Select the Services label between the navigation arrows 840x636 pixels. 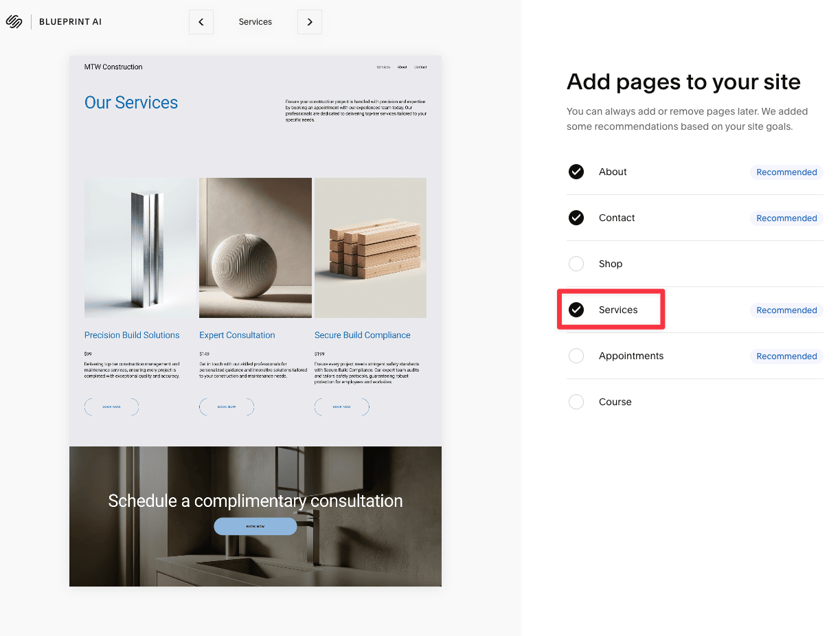tap(255, 21)
